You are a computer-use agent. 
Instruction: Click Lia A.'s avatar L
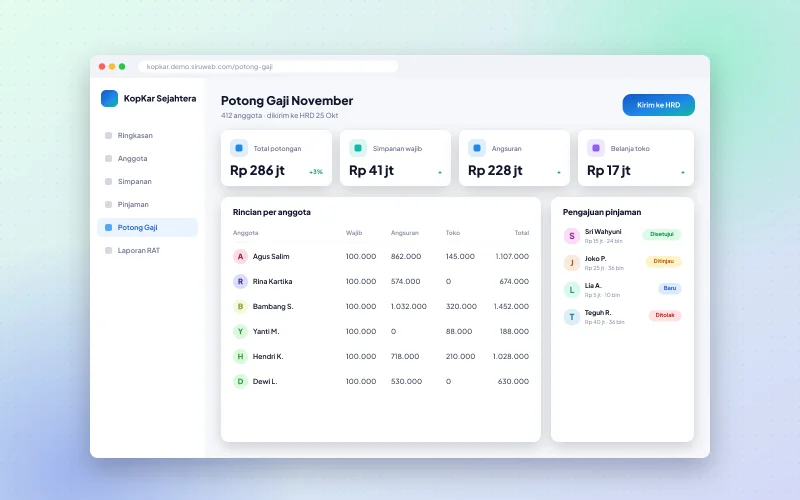(x=571, y=290)
